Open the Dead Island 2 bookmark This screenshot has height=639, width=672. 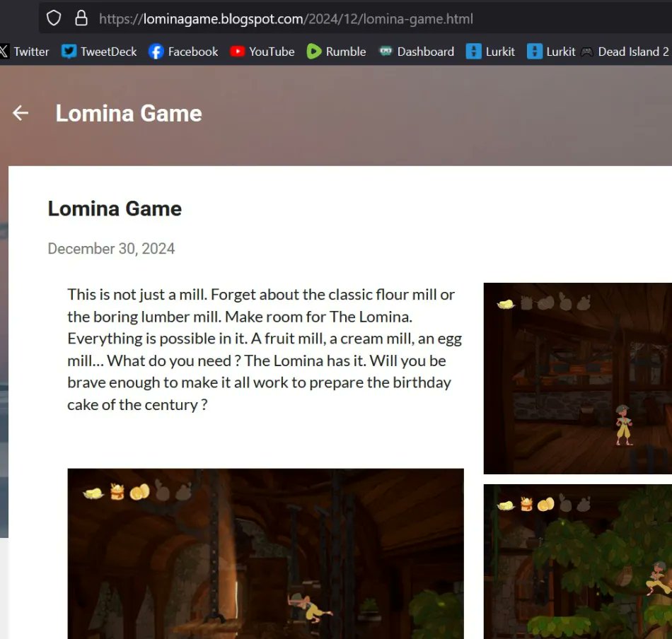tap(625, 52)
